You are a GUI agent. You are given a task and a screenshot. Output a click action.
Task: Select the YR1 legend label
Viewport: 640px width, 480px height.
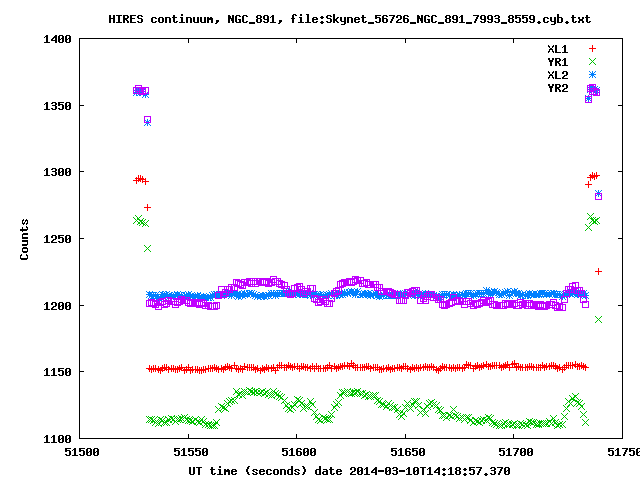[x=558, y=62]
